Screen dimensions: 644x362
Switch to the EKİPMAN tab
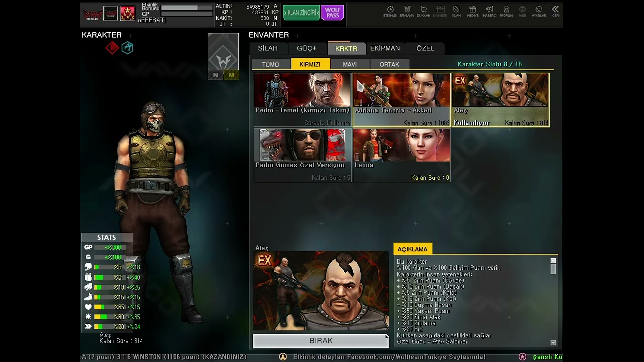coord(385,48)
